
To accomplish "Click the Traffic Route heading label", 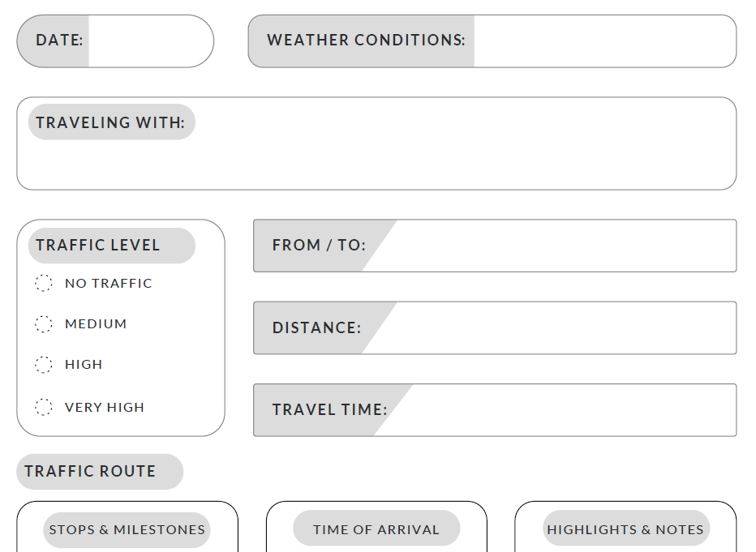I will coord(90,472).
